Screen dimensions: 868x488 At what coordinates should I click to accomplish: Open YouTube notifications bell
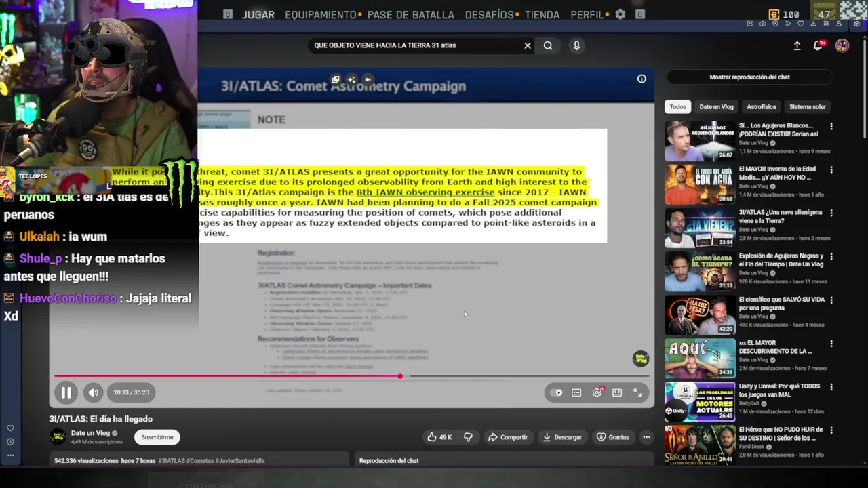click(818, 45)
